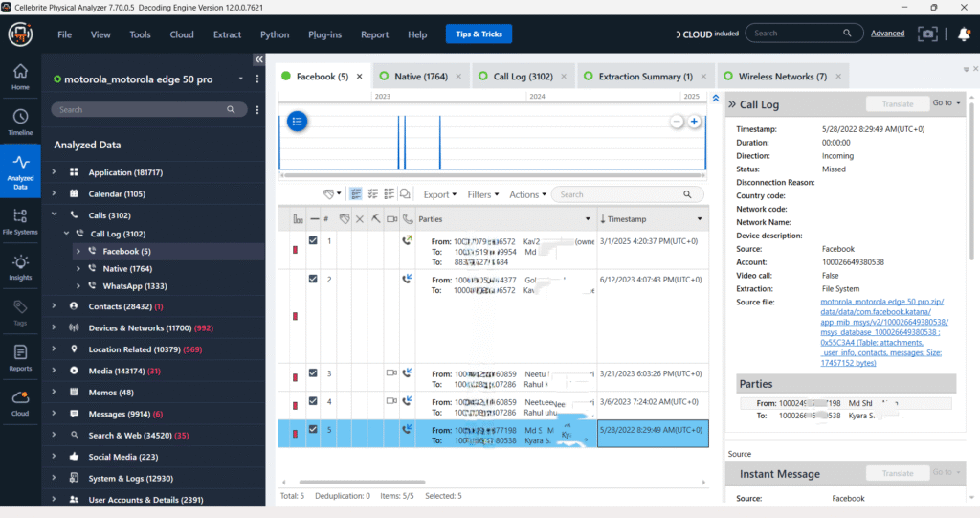980x518 pixels.
Task: Click the Tips & Tricks button
Action: point(479,34)
